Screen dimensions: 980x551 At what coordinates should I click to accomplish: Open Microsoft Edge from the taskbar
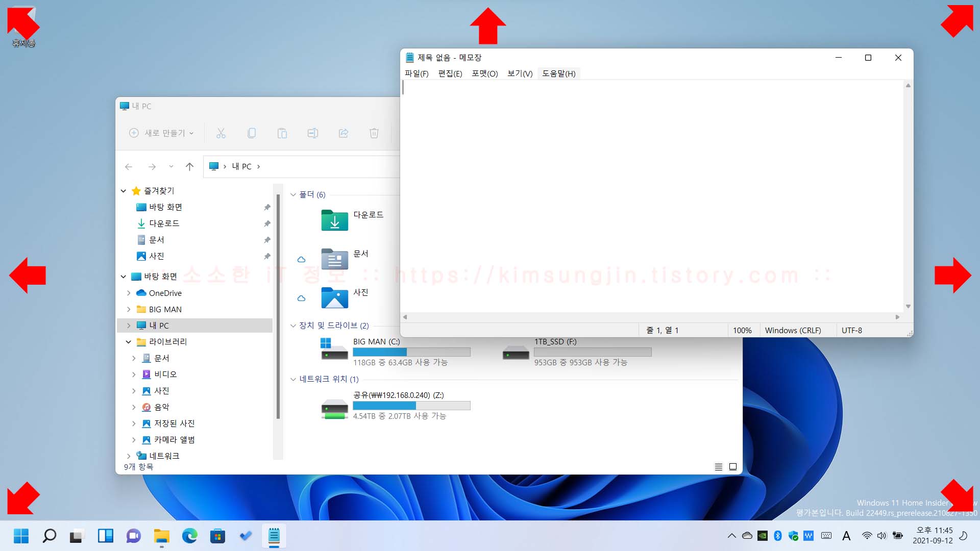tap(190, 536)
